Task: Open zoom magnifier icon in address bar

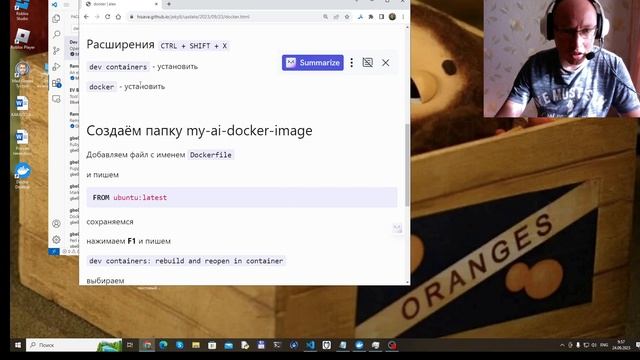Action: (325, 17)
